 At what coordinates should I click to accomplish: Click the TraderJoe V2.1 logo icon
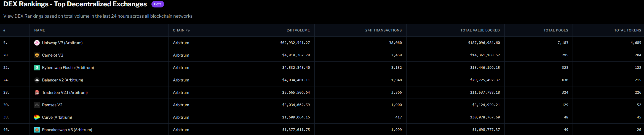(37, 92)
